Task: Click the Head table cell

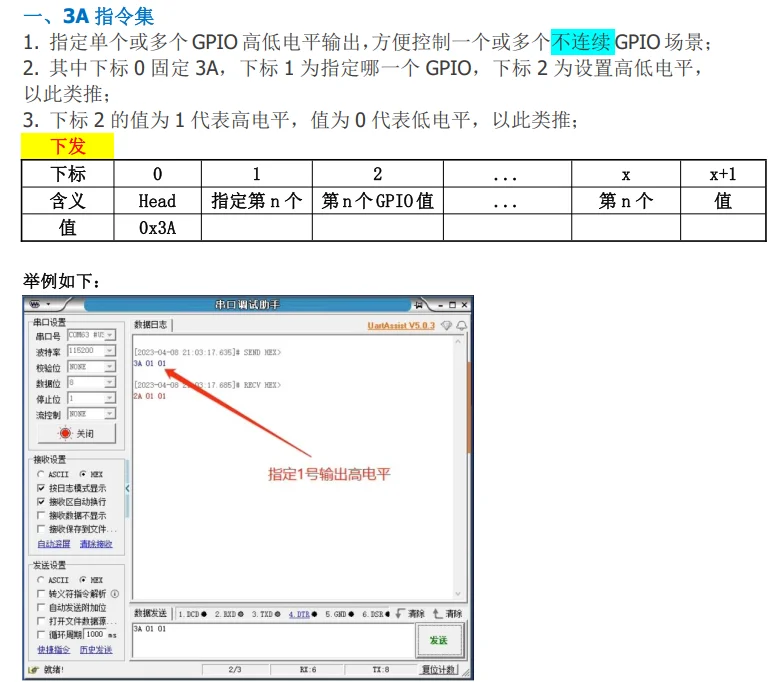Action: point(158,201)
